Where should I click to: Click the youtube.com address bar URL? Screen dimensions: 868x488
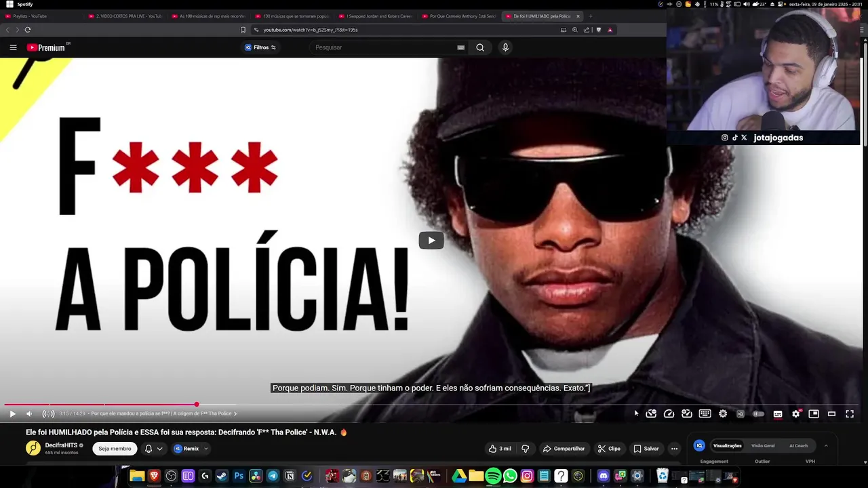pos(311,30)
